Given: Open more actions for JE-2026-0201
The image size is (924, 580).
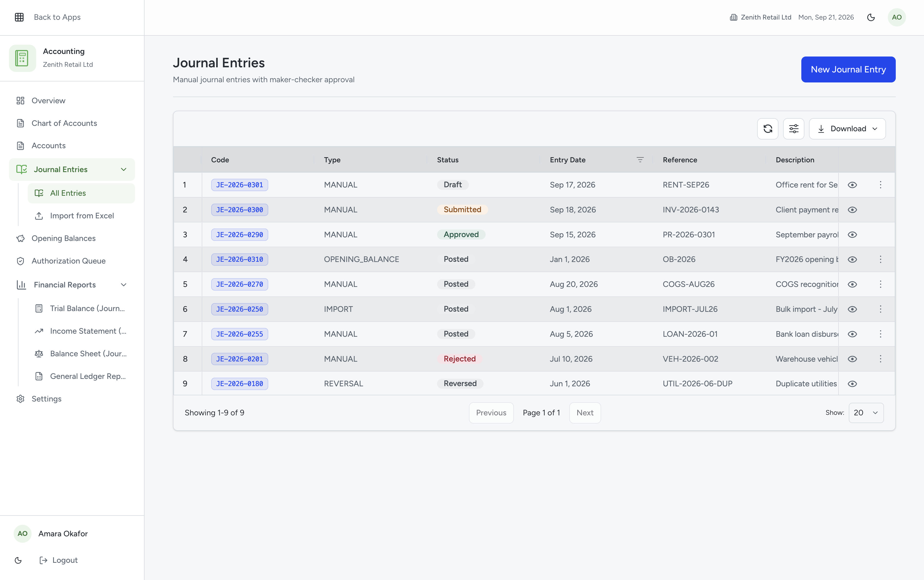Looking at the screenshot, I should point(880,359).
